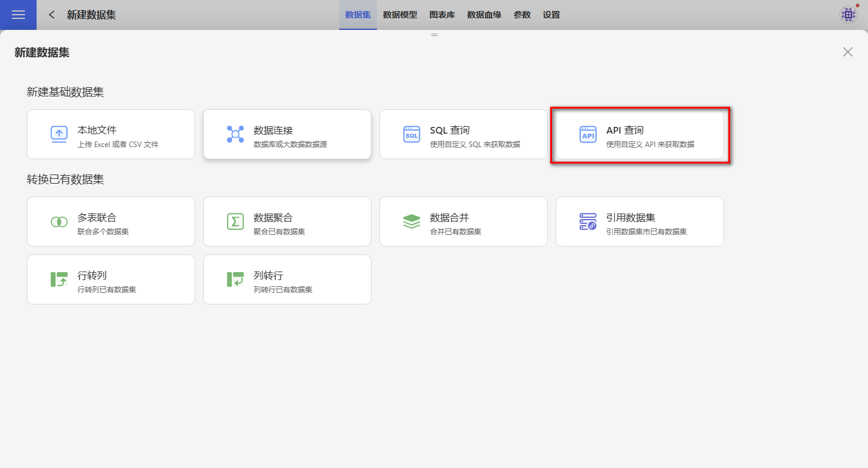
Task: Click the panel drag handle at top
Action: click(434, 35)
